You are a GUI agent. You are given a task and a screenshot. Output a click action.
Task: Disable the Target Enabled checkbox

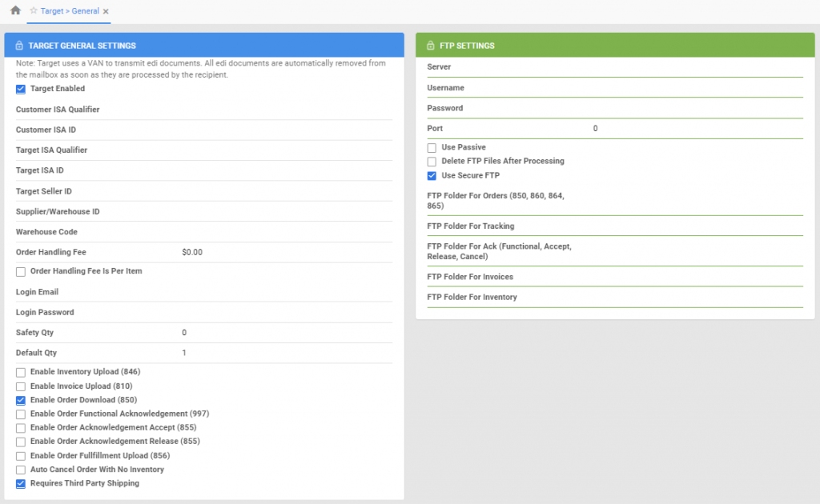[20, 89]
